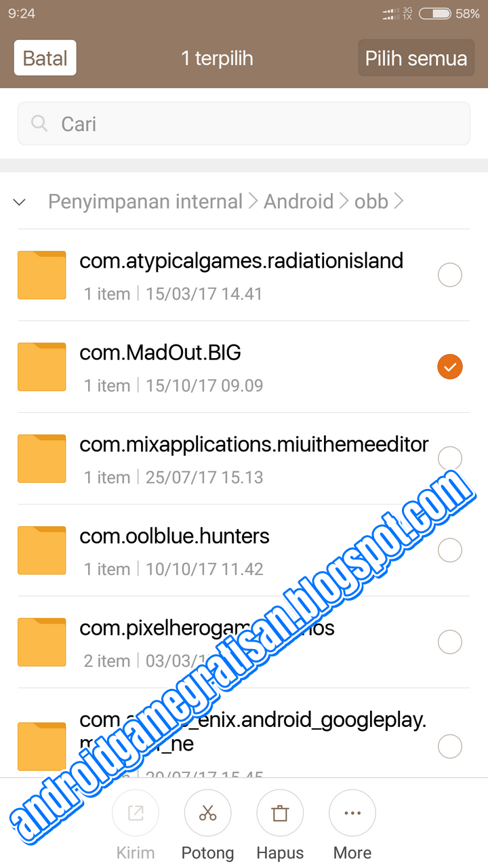Open the com.oolblue.hunters folder icon
Viewport: 488px width, 868px height.
tap(41, 550)
